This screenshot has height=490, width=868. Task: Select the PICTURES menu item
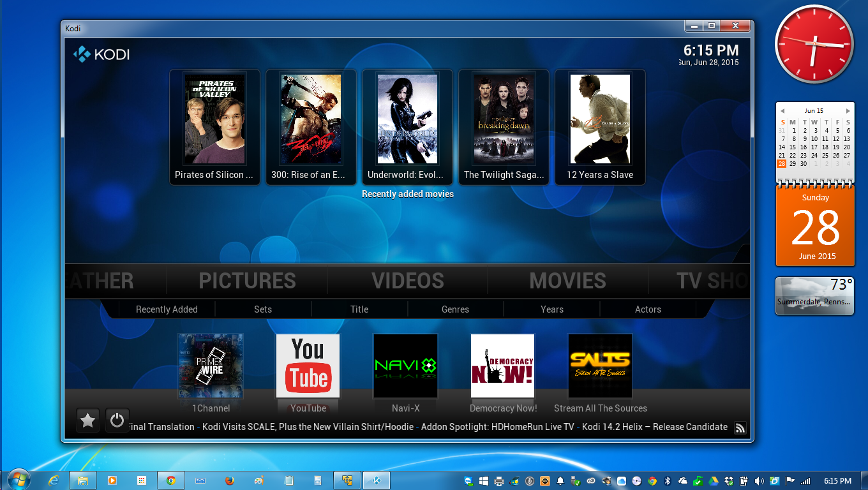(247, 281)
